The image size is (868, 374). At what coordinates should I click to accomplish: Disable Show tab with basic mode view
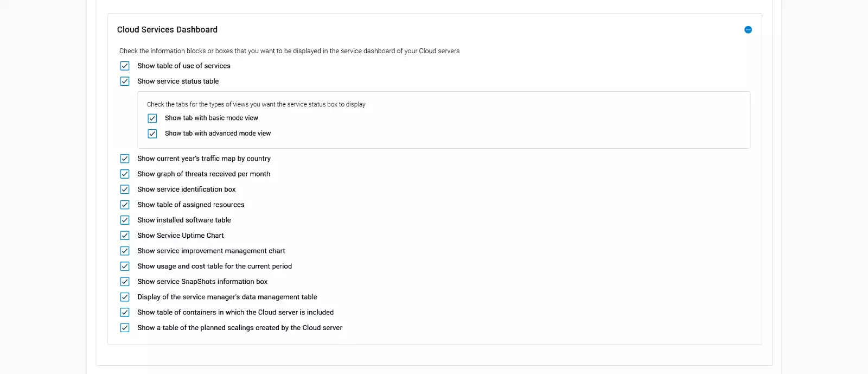click(x=152, y=118)
